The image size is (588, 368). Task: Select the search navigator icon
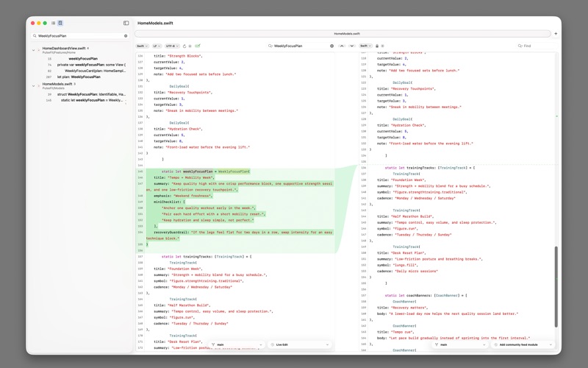click(x=60, y=23)
